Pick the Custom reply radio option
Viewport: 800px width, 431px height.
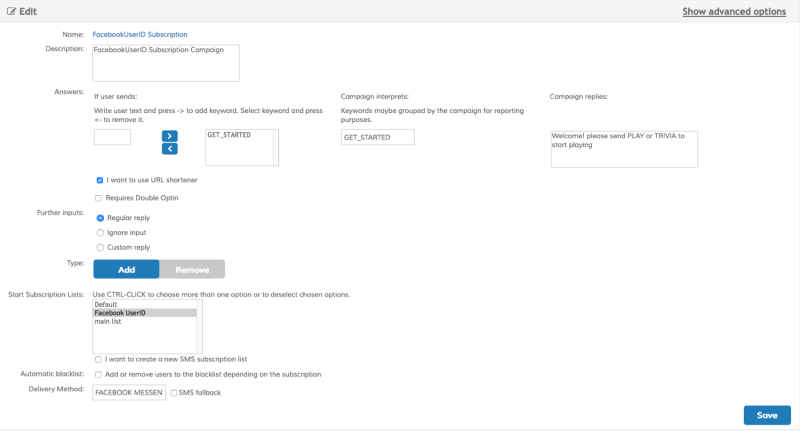100,247
